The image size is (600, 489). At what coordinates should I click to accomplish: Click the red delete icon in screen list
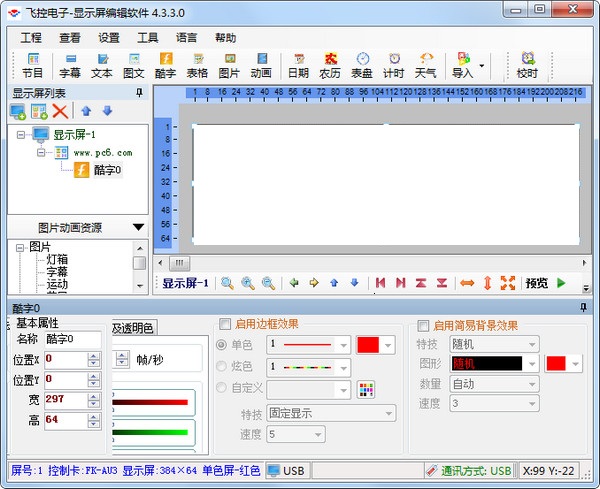point(61,111)
